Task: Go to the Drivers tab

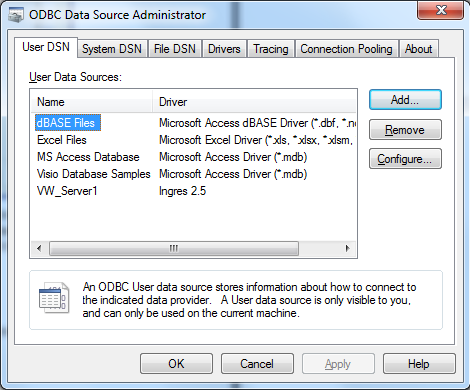Action: 224,49
